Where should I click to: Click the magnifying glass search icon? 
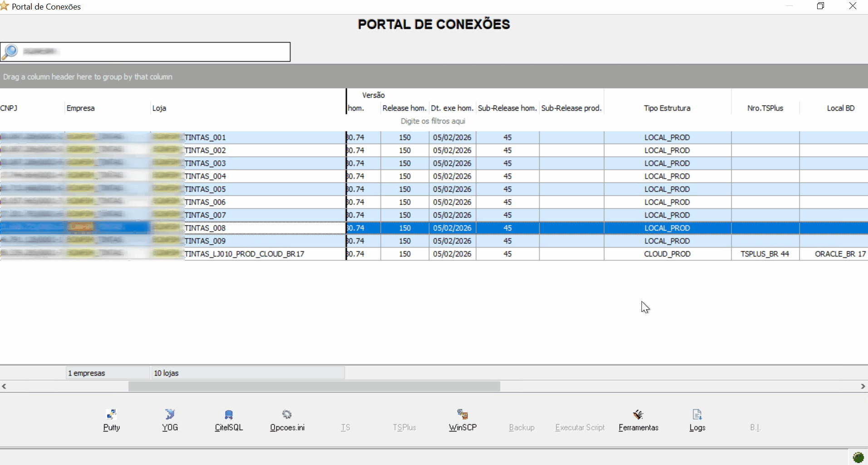[10, 52]
